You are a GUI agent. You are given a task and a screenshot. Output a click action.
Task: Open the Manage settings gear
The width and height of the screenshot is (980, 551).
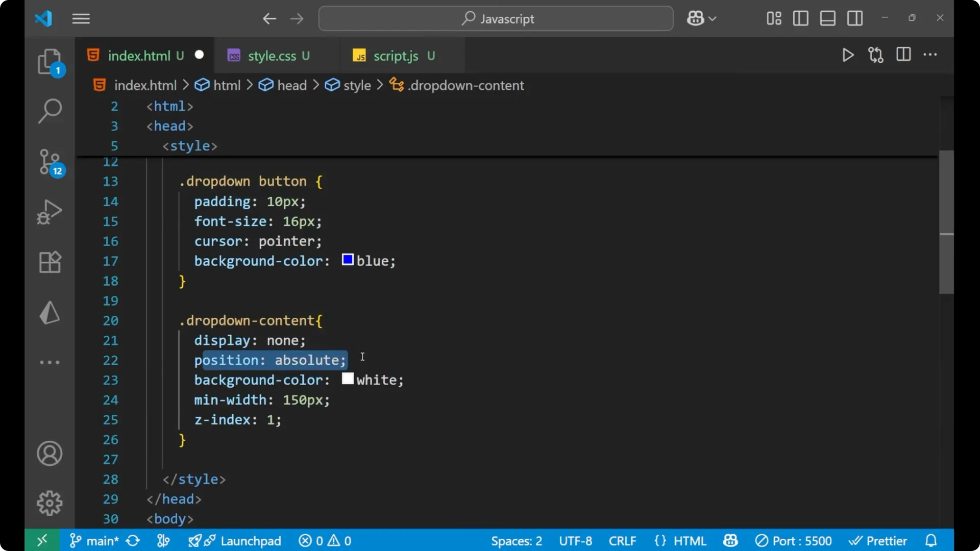[50, 503]
